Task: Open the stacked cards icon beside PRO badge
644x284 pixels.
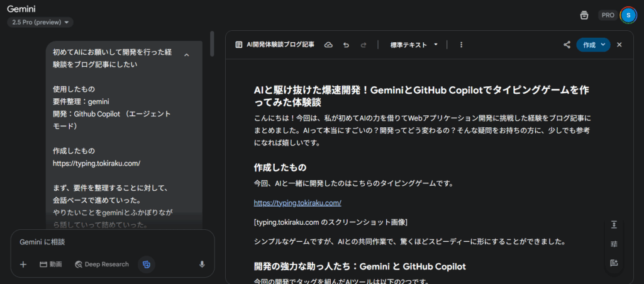Action: click(584, 15)
